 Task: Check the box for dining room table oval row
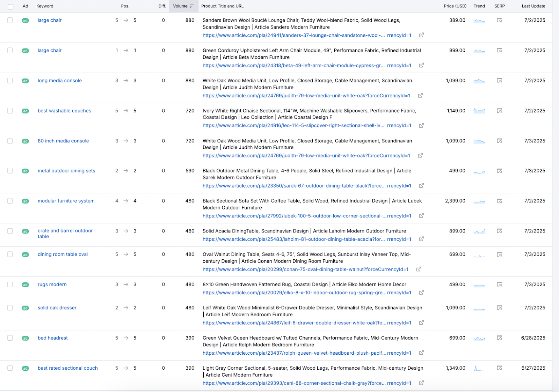[10, 254]
